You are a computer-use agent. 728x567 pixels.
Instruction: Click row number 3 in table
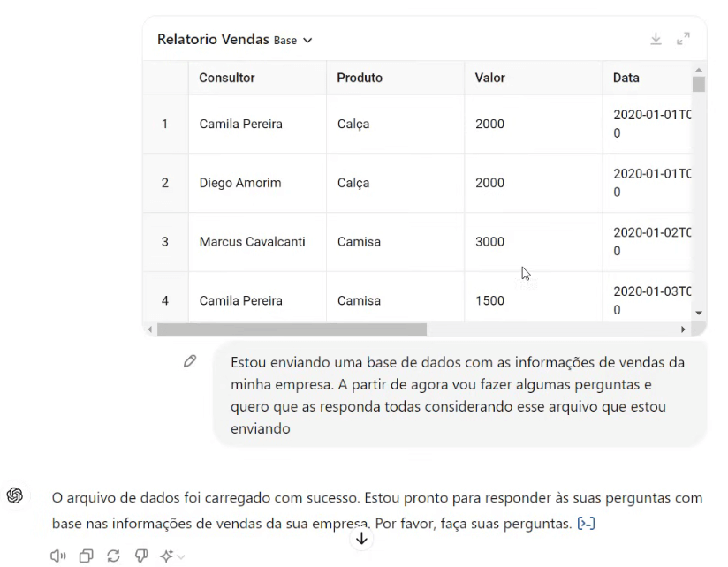(165, 242)
